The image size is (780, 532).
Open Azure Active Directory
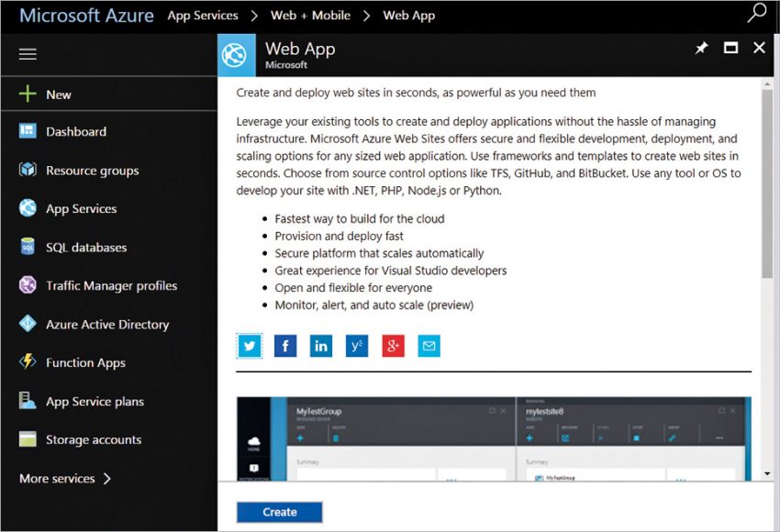click(107, 324)
